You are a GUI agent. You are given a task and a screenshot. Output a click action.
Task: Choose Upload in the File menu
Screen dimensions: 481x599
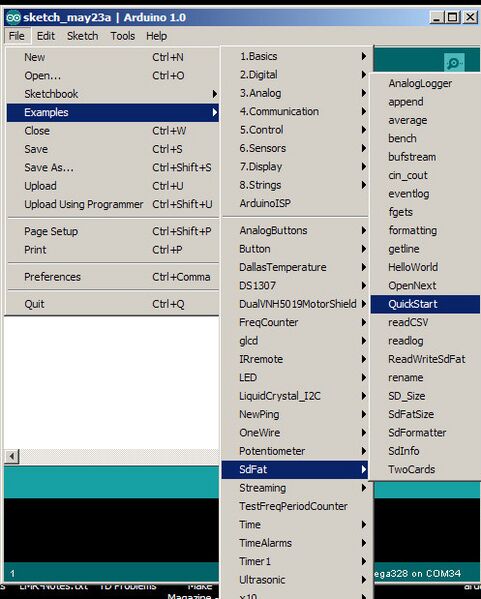[x=113, y=186]
